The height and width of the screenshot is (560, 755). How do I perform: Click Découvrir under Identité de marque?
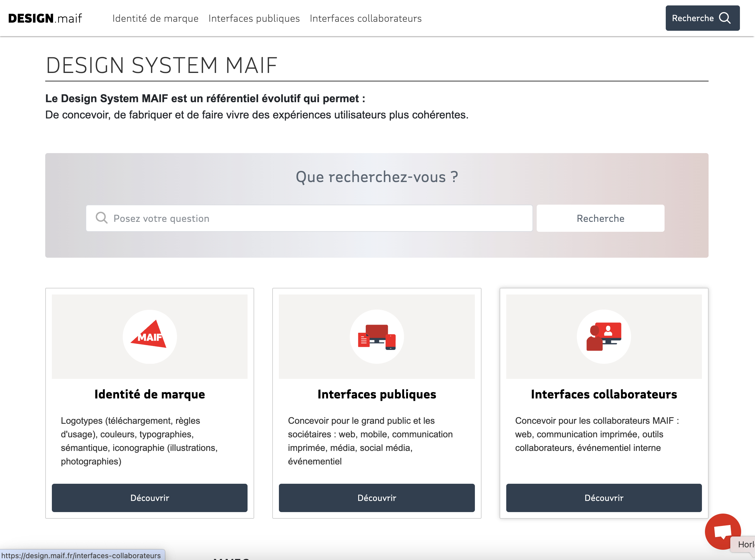tap(149, 498)
